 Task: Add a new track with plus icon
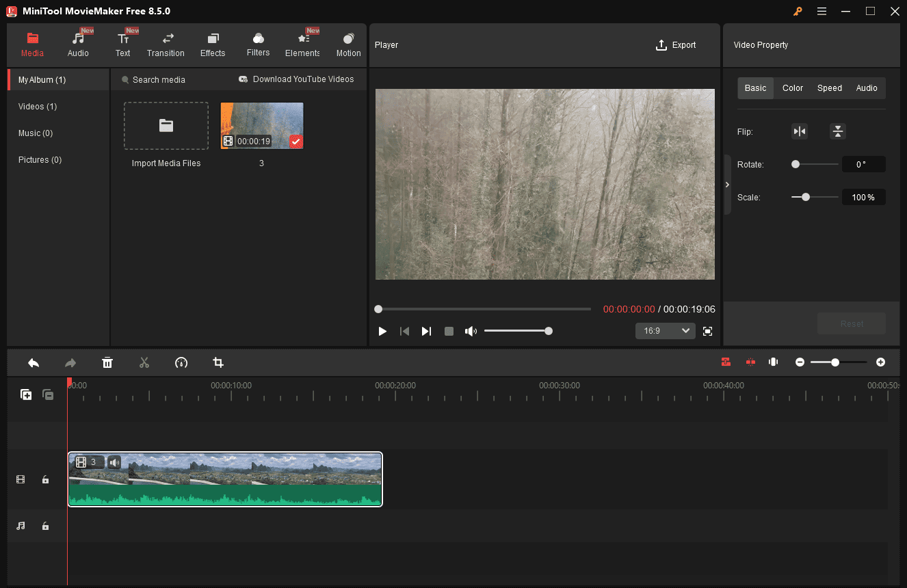(x=25, y=395)
